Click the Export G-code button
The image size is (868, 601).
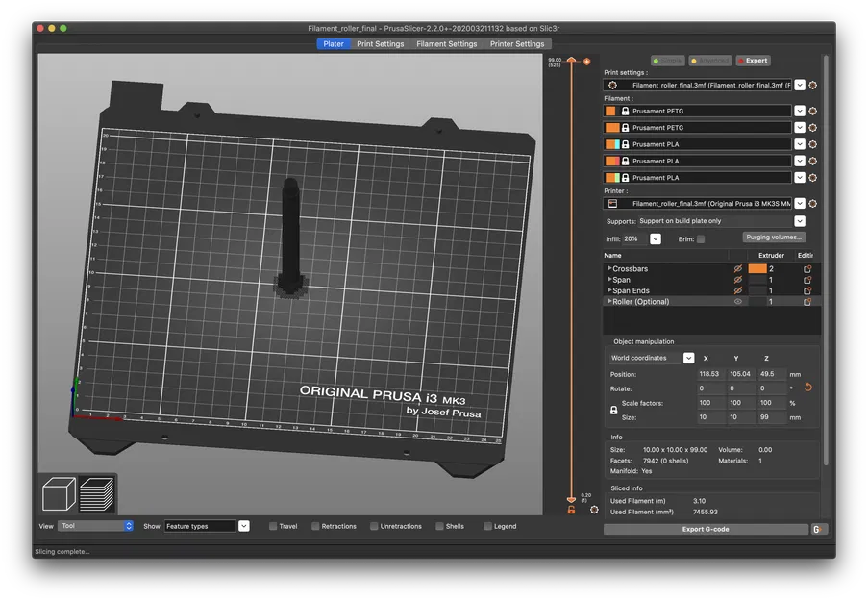[706, 529]
